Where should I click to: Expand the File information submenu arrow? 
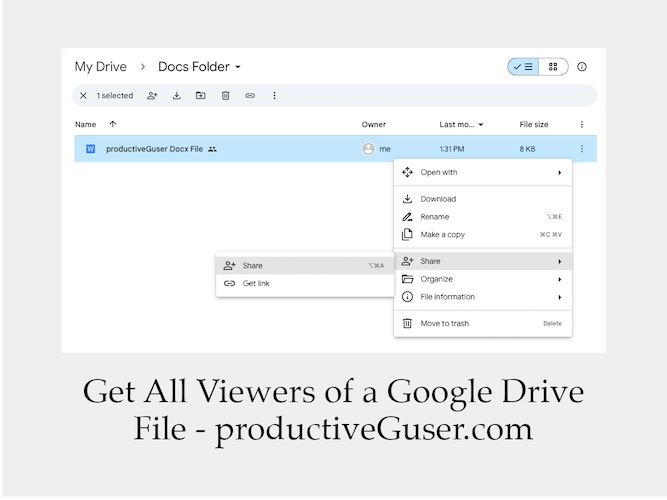coord(560,297)
